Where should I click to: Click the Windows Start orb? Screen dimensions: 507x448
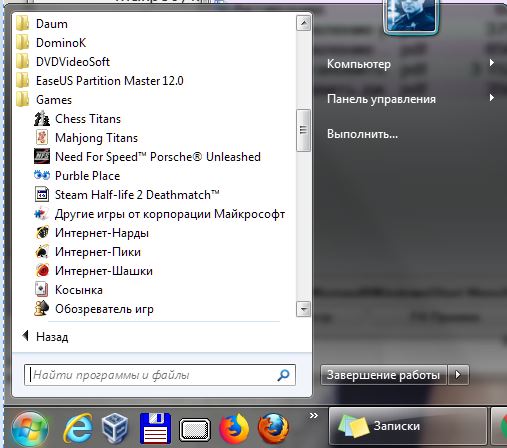30,429
